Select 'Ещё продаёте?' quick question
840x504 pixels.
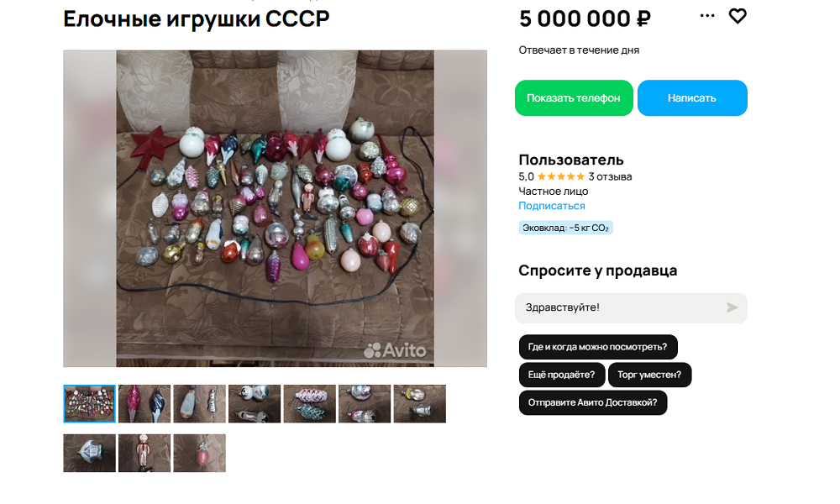click(x=561, y=375)
